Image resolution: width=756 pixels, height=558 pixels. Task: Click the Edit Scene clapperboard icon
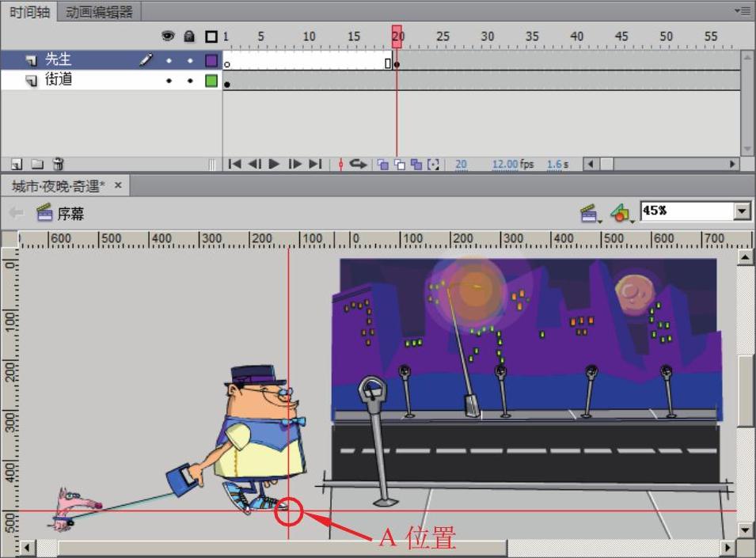588,212
